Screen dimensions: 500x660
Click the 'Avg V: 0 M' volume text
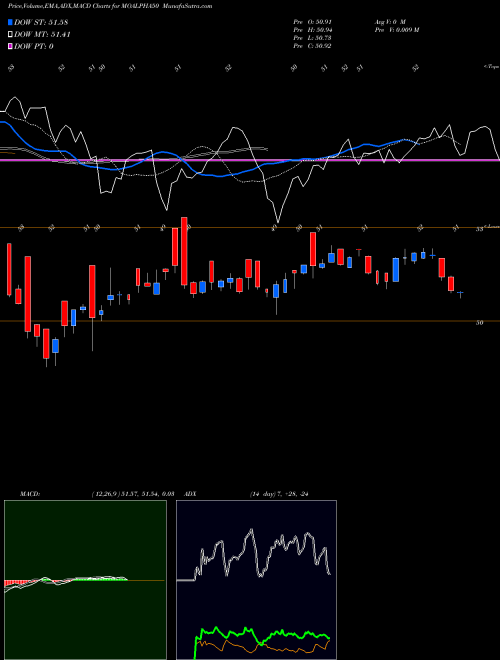coord(389,22)
